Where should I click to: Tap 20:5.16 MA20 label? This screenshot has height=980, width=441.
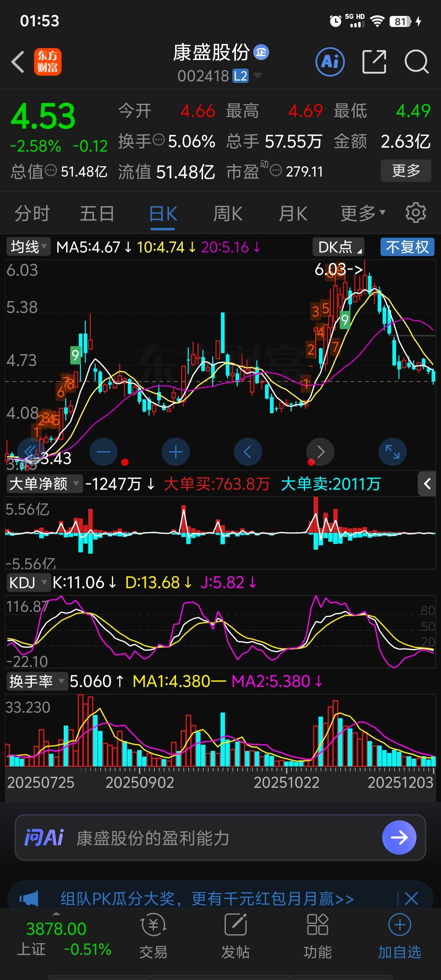click(231, 247)
